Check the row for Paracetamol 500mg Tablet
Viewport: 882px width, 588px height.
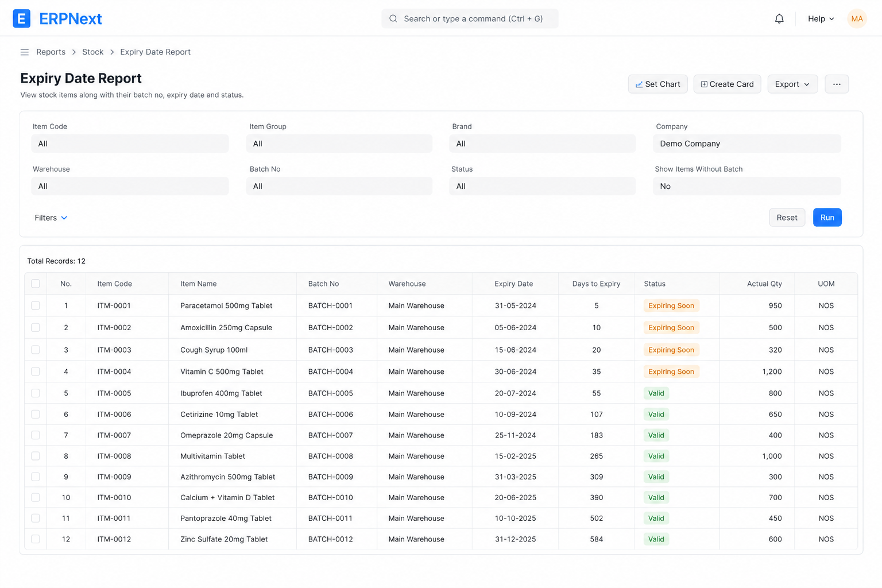[36, 305]
